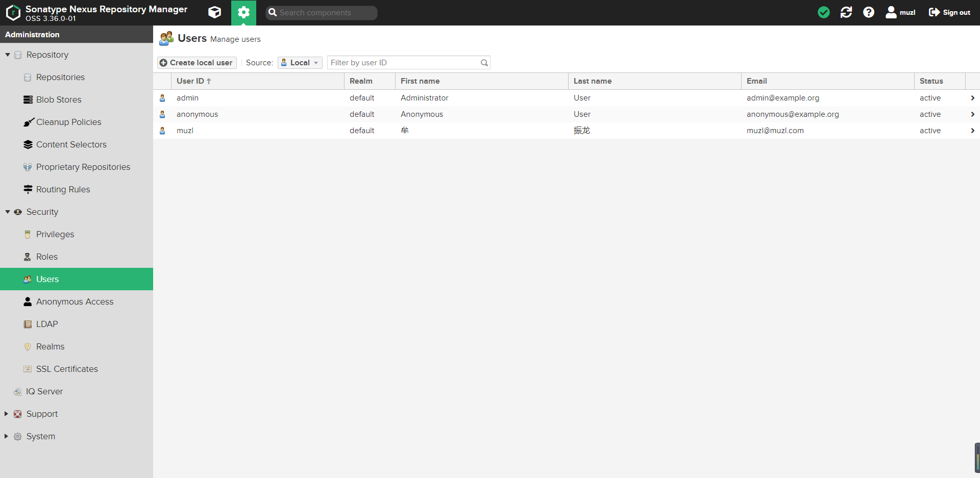Click the Create local user button
The image size is (980, 478).
point(197,63)
